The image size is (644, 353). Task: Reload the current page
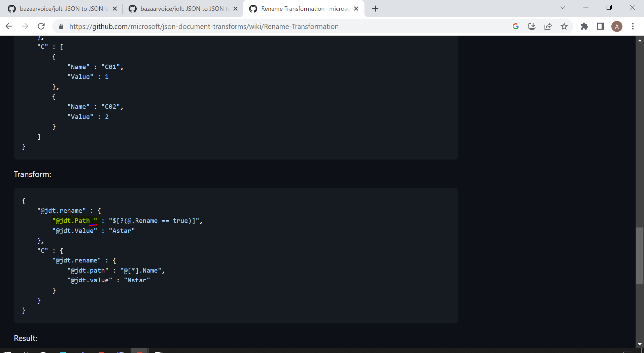[x=41, y=26]
